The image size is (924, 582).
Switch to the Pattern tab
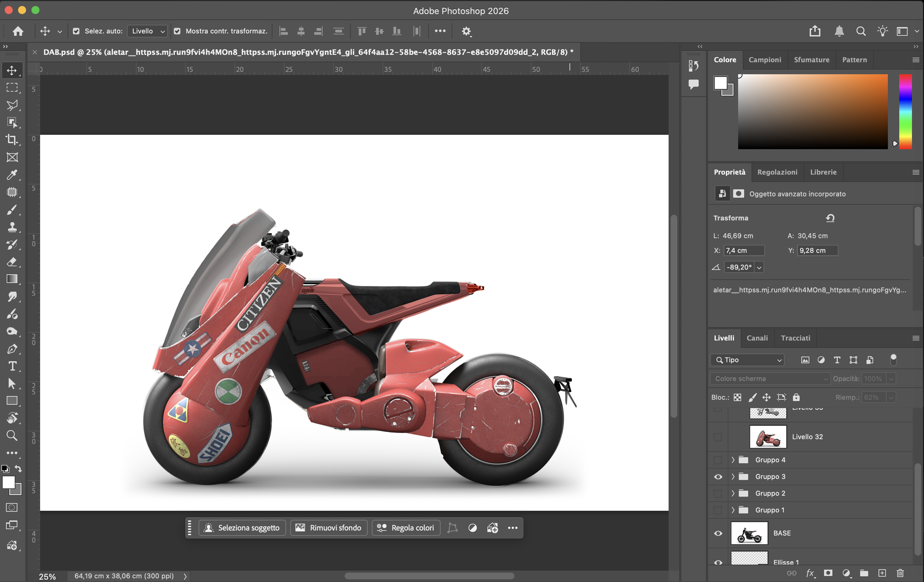(x=854, y=60)
